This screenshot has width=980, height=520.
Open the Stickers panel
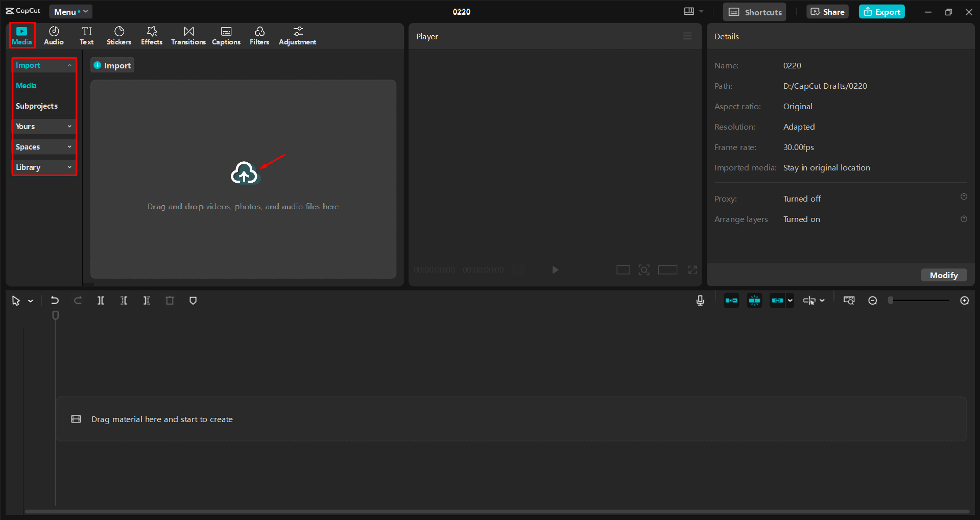pyautogui.click(x=118, y=35)
